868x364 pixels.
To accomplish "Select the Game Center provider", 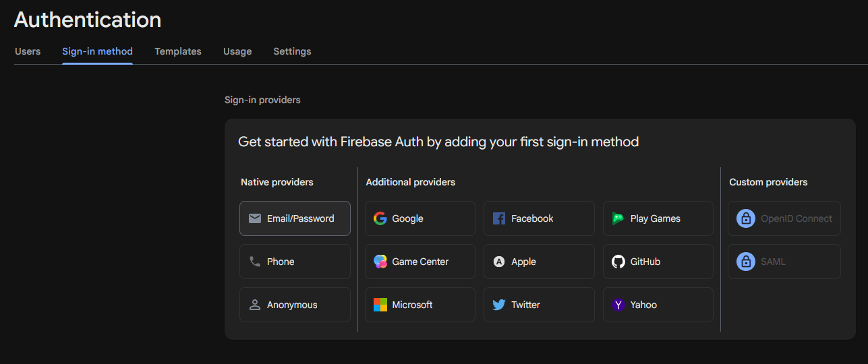I will point(420,262).
